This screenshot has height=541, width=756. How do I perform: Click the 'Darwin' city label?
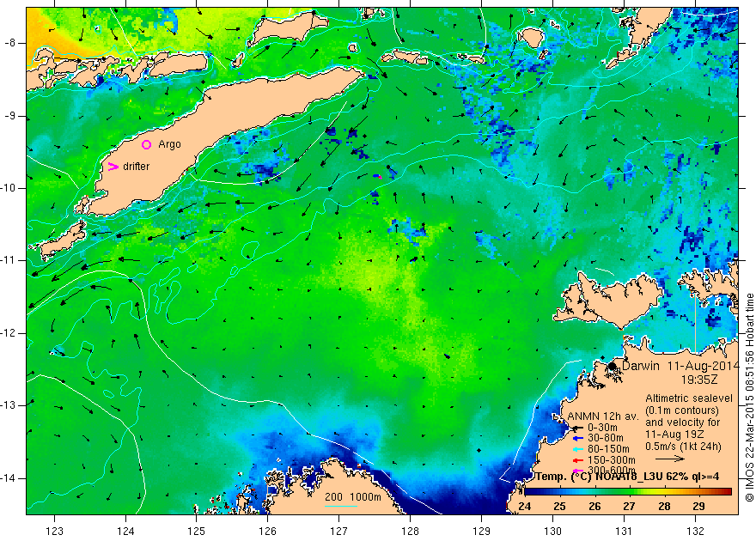tap(640, 366)
